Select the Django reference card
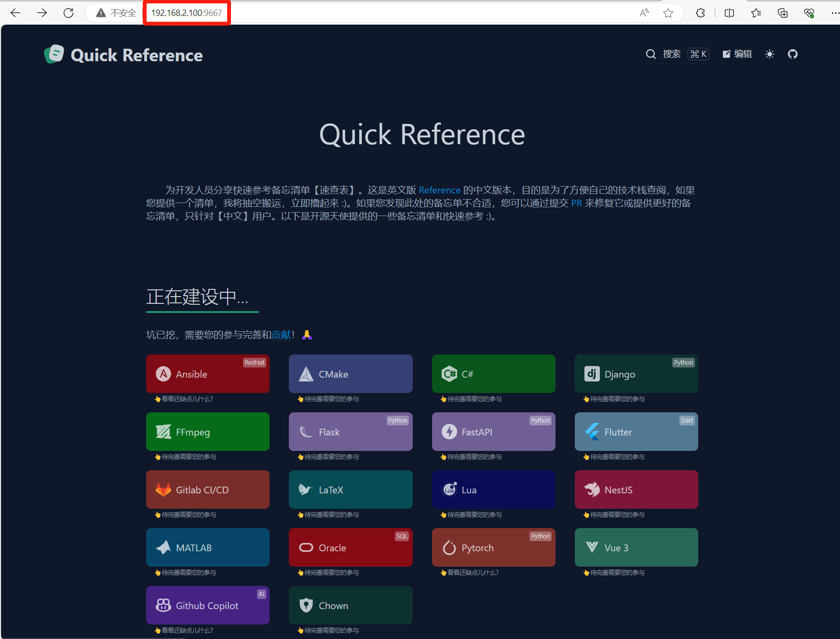The height and width of the screenshot is (639, 840). [x=636, y=374]
